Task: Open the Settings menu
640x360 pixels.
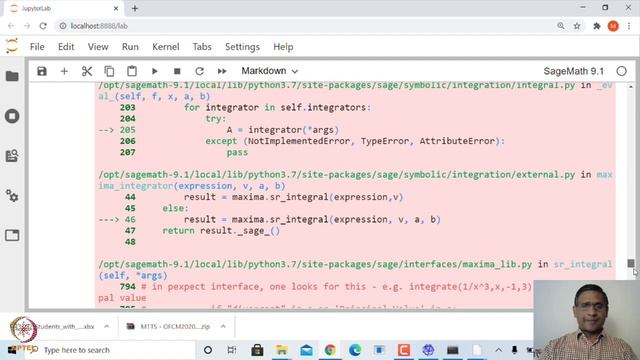Action: tap(242, 47)
